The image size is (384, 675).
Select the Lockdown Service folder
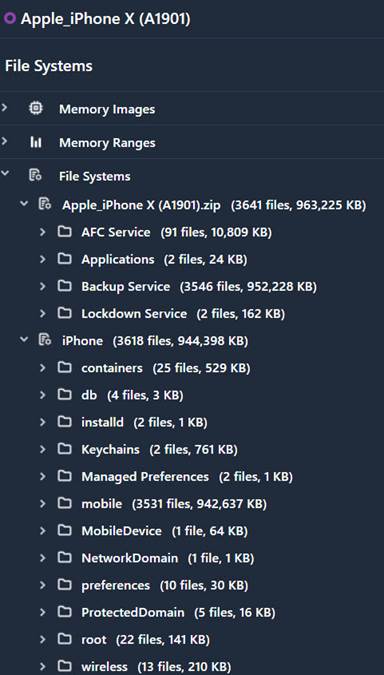pos(134,314)
